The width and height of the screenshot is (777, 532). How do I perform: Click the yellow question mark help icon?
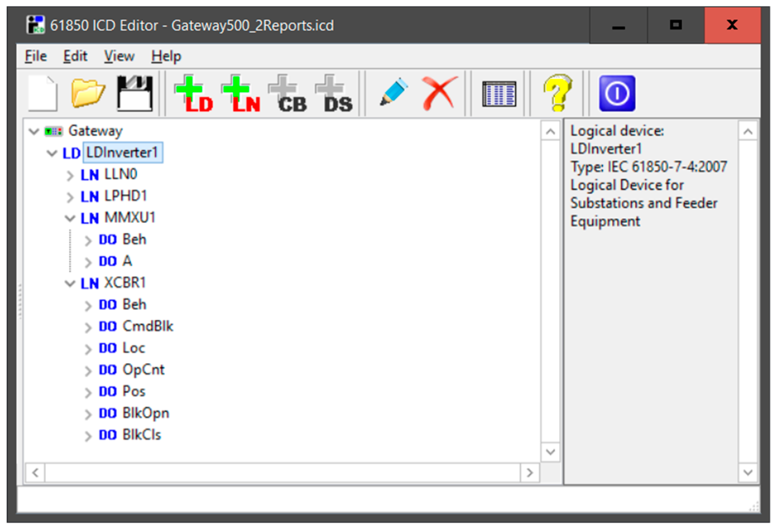tap(557, 93)
